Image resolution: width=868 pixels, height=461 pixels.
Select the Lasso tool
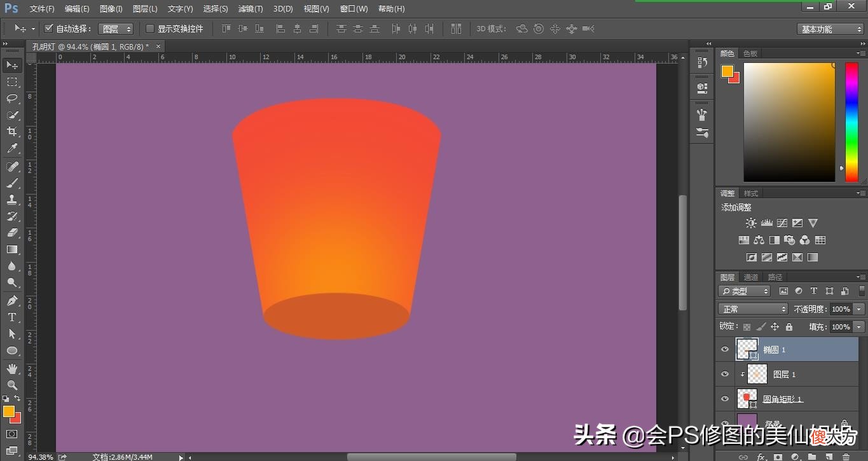pos(12,99)
